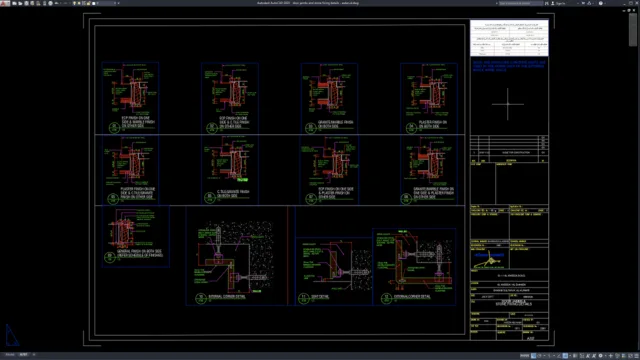Open Autodesk App Store cart icon
The image size is (640, 360).
pos(583,3)
